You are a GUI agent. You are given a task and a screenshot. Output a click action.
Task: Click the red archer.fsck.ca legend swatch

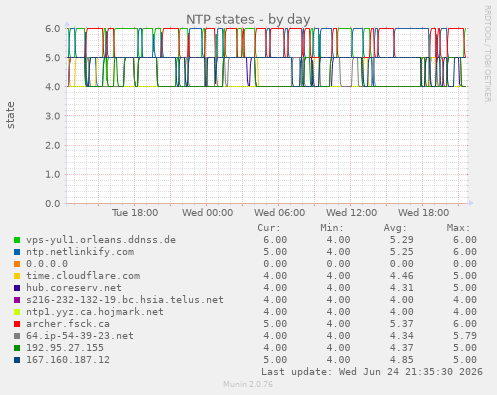click(17, 324)
